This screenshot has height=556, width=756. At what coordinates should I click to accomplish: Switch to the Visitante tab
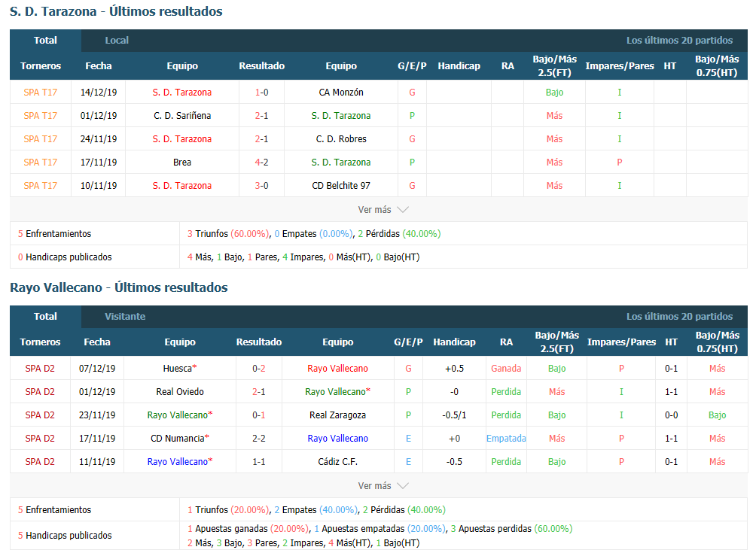point(125,317)
